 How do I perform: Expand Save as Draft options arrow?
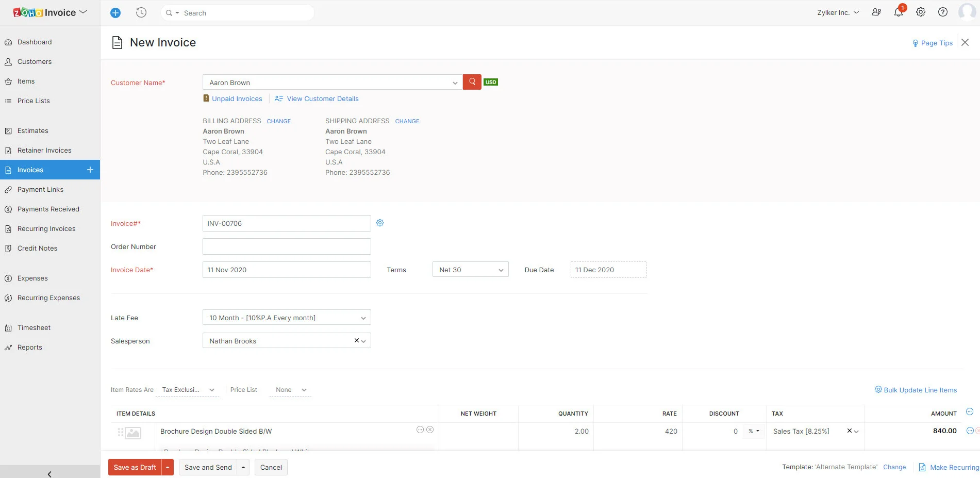[168, 467]
